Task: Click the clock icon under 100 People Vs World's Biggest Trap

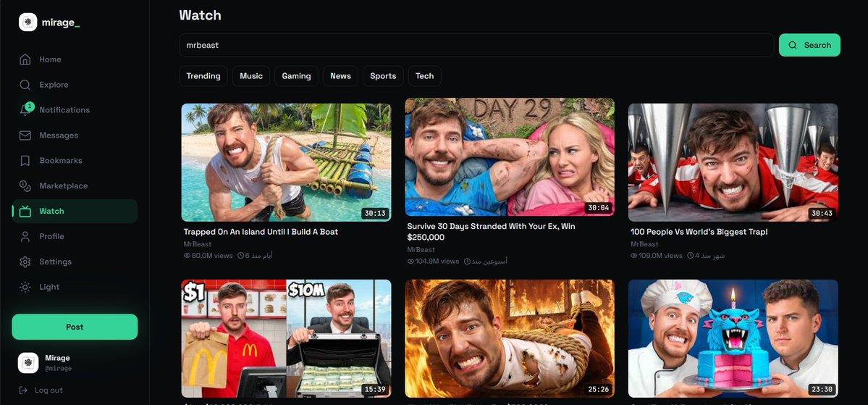Action: click(x=691, y=256)
